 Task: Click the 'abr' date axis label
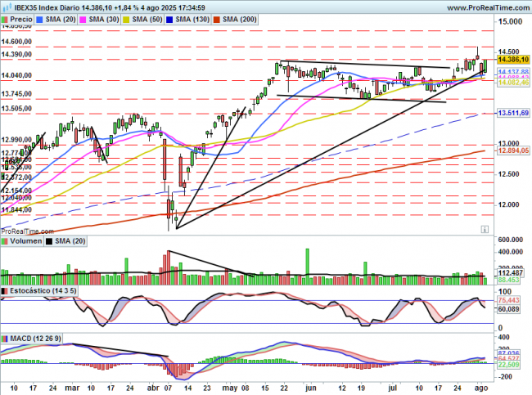[153, 388]
